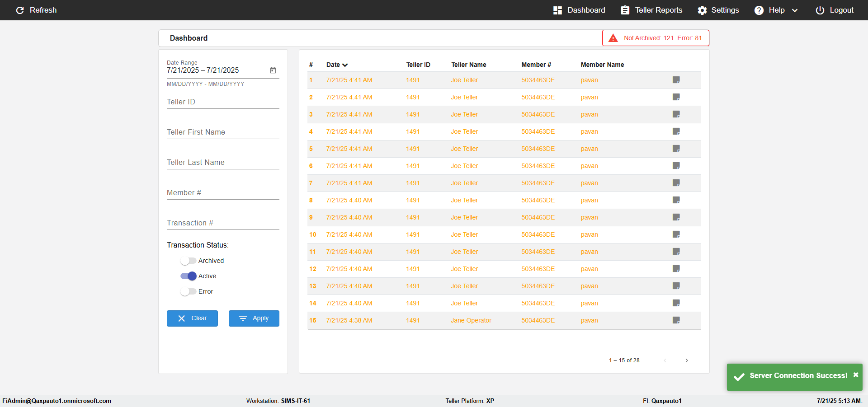
Task: Clear all filters with Clear button
Action: pyautogui.click(x=192, y=318)
